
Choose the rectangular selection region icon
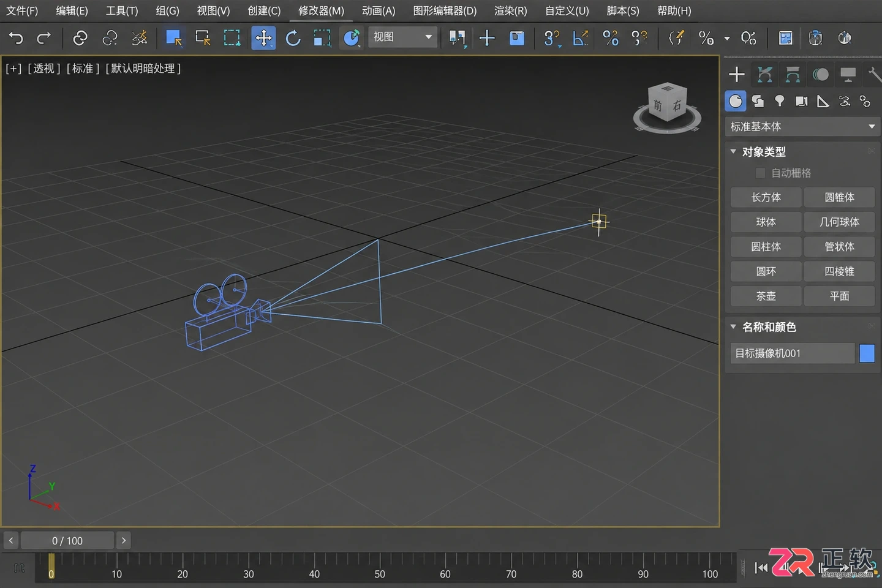point(232,38)
